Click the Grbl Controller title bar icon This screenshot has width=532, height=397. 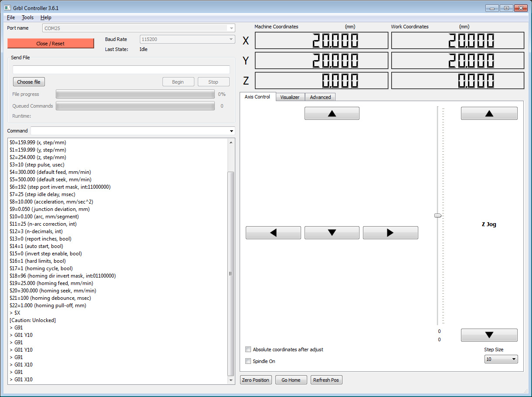(x=7, y=8)
